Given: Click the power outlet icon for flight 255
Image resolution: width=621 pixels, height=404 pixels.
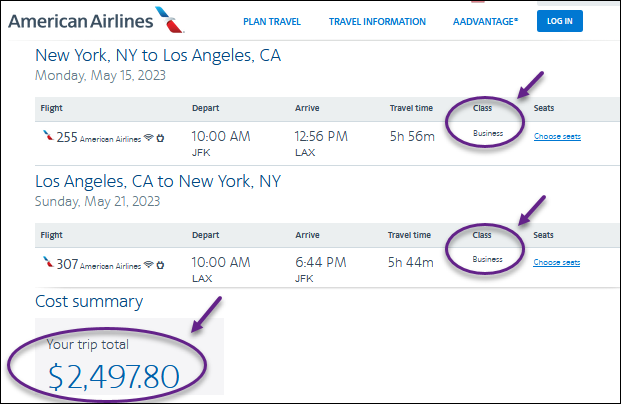Looking at the screenshot, I should [160, 138].
